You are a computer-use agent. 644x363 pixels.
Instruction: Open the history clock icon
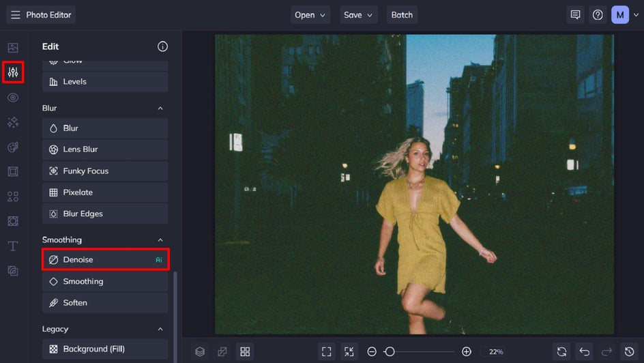tap(629, 351)
